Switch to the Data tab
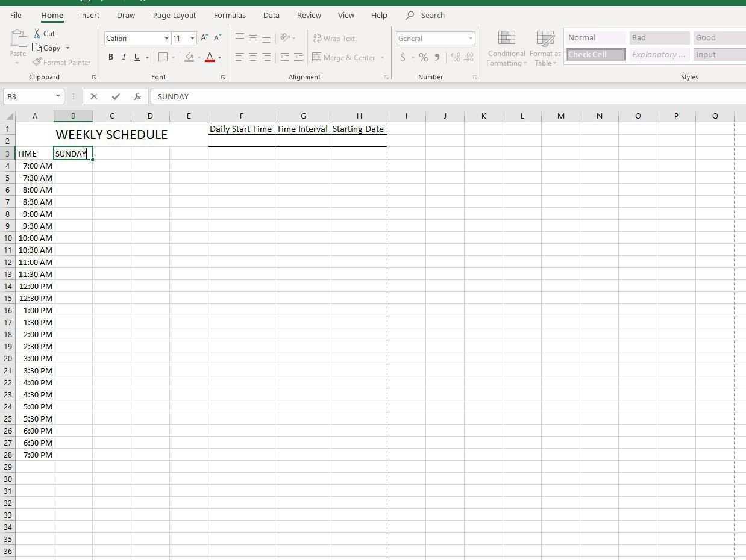The image size is (746, 560). 271,15
